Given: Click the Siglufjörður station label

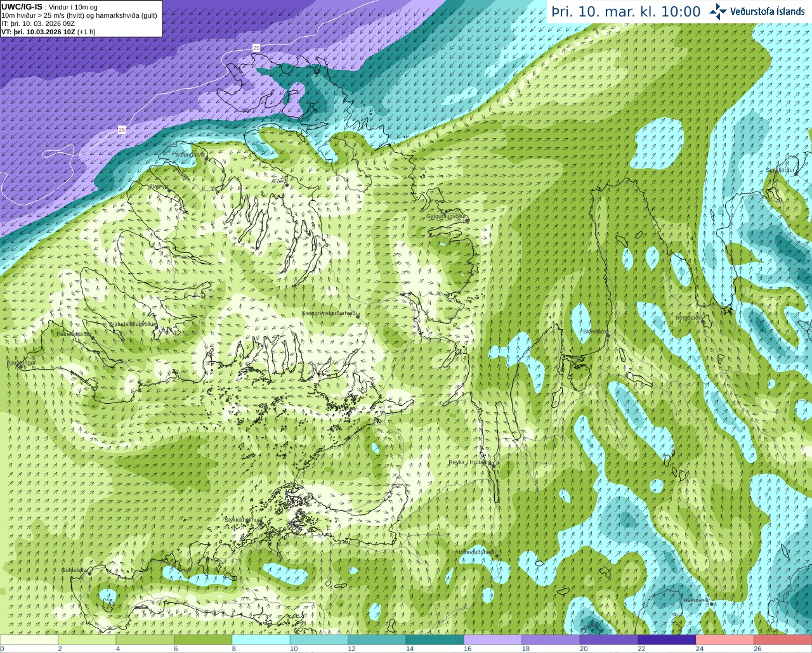Looking at the screenshot, I should 780,171.
